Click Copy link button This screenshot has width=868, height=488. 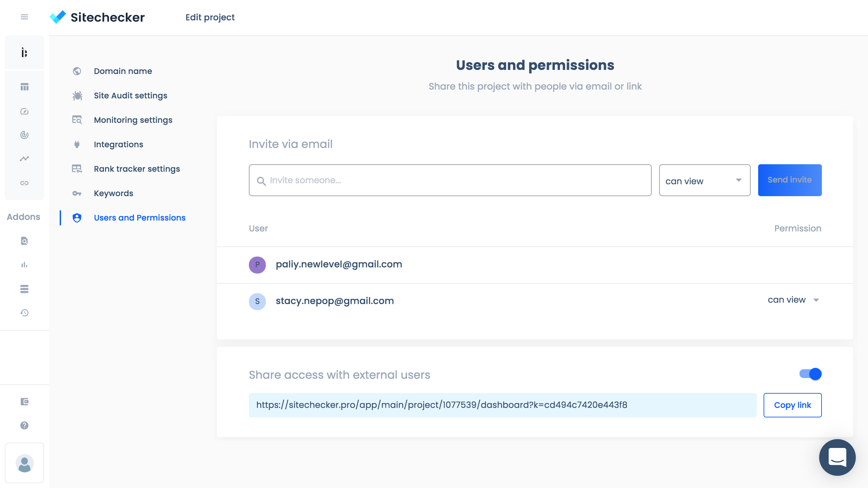(792, 405)
